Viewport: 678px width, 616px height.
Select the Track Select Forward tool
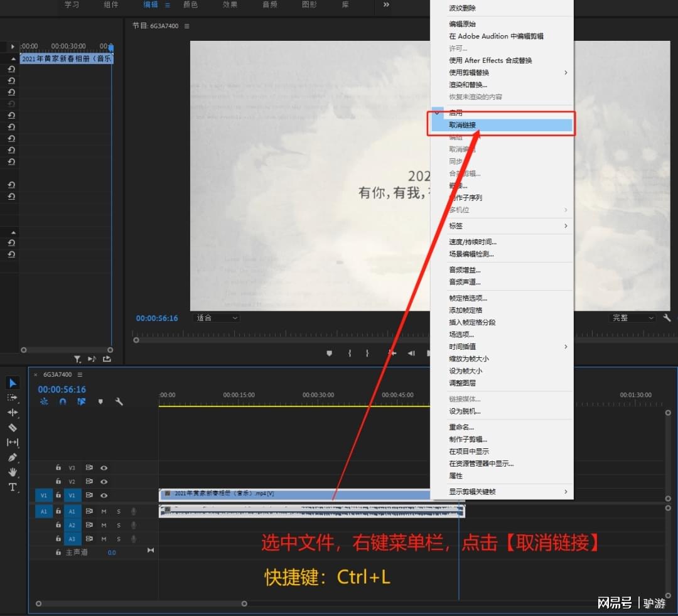[13, 397]
